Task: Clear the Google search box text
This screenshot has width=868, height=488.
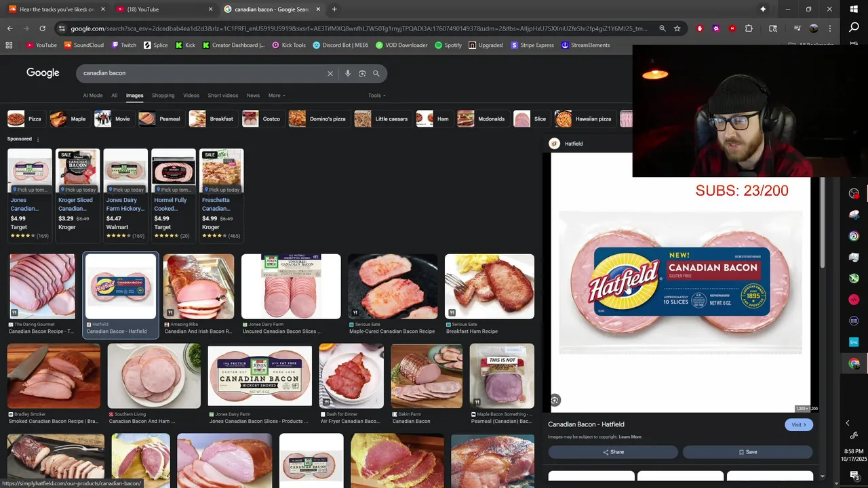Action: (330, 73)
